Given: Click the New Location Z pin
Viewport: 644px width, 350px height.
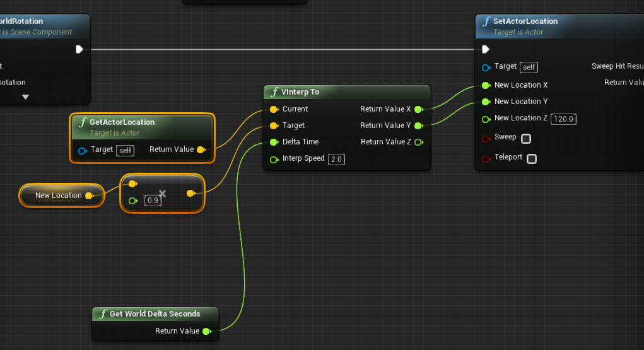Looking at the screenshot, I should pyautogui.click(x=486, y=119).
